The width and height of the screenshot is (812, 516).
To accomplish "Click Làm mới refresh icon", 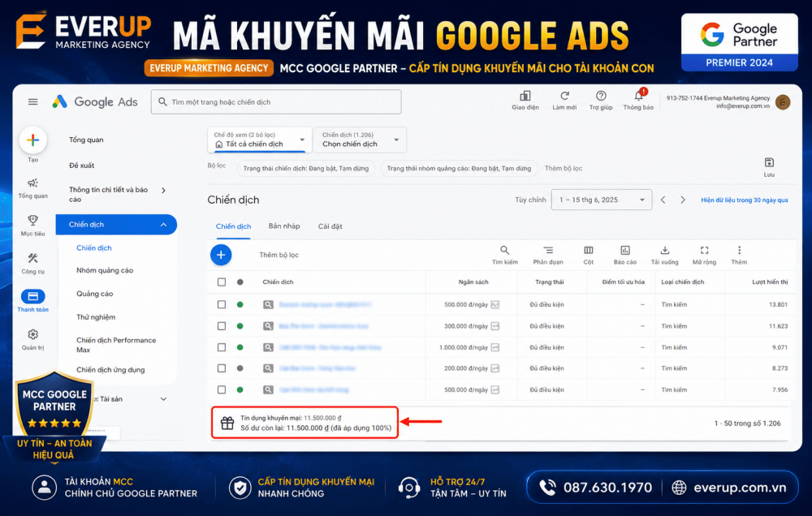I will click(564, 96).
